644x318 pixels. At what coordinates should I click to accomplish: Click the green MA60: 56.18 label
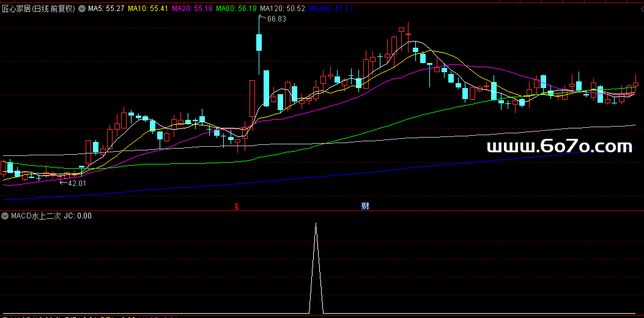[x=236, y=9]
